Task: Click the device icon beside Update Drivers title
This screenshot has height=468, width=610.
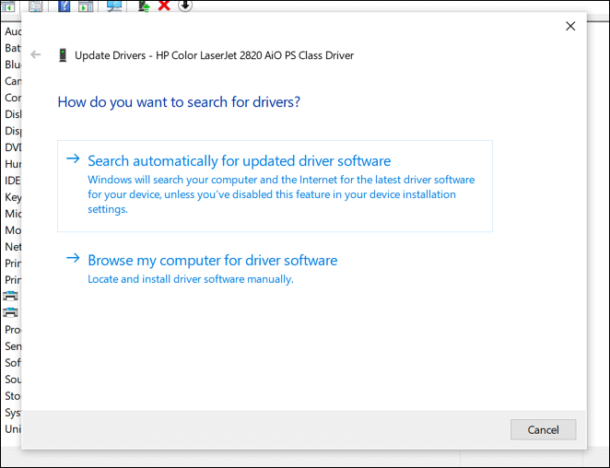Action: pos(63,55)
